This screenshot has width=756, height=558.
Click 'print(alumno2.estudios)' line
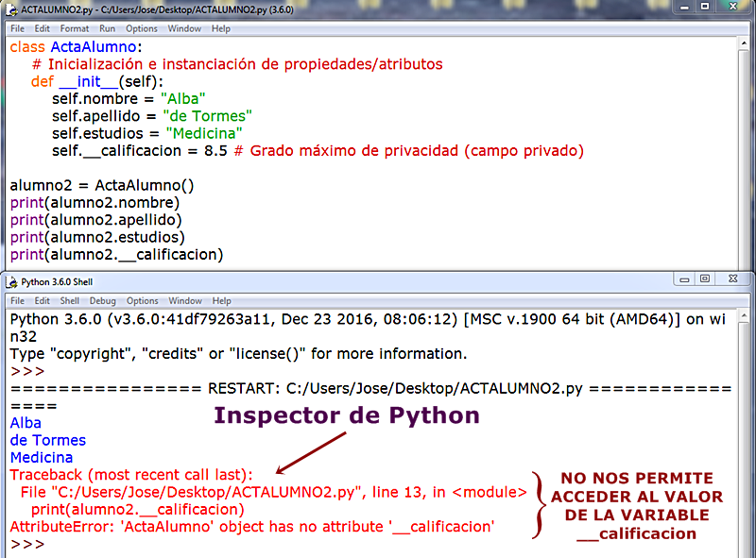[97, 238]
